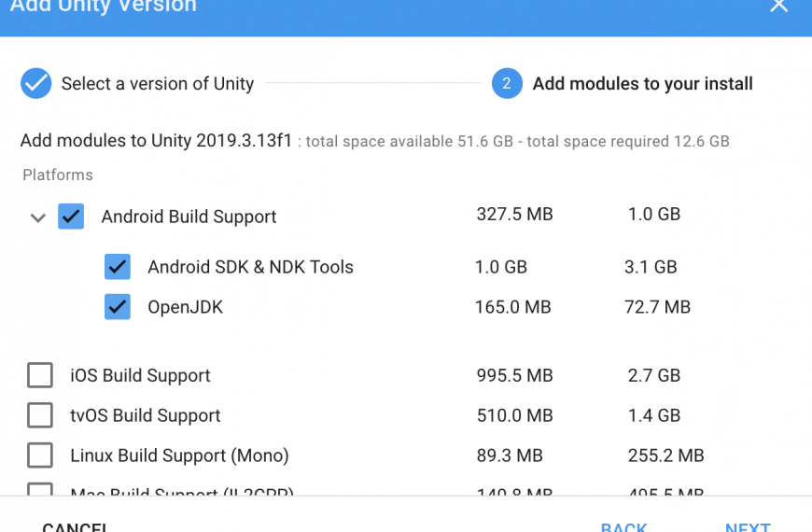Screen dimensions: 812x532
Task: Click the iOS Build Support label
Action: 140,375
